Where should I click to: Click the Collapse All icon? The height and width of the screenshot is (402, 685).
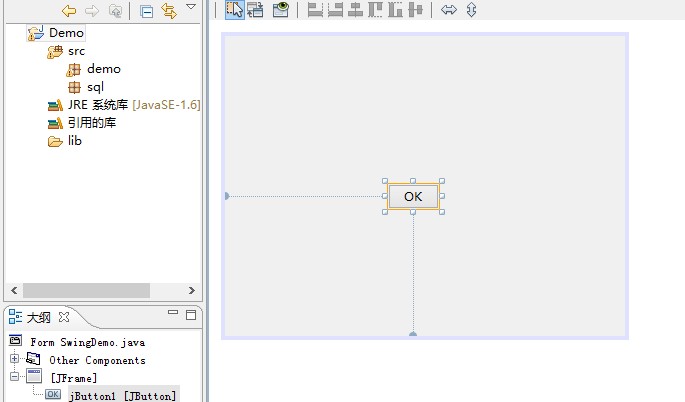click(146, 11)
